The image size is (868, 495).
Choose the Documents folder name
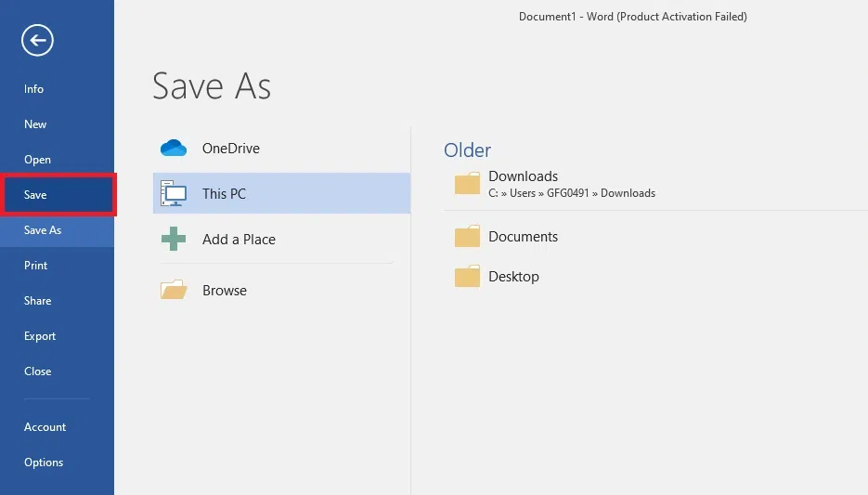coord(524,237)
